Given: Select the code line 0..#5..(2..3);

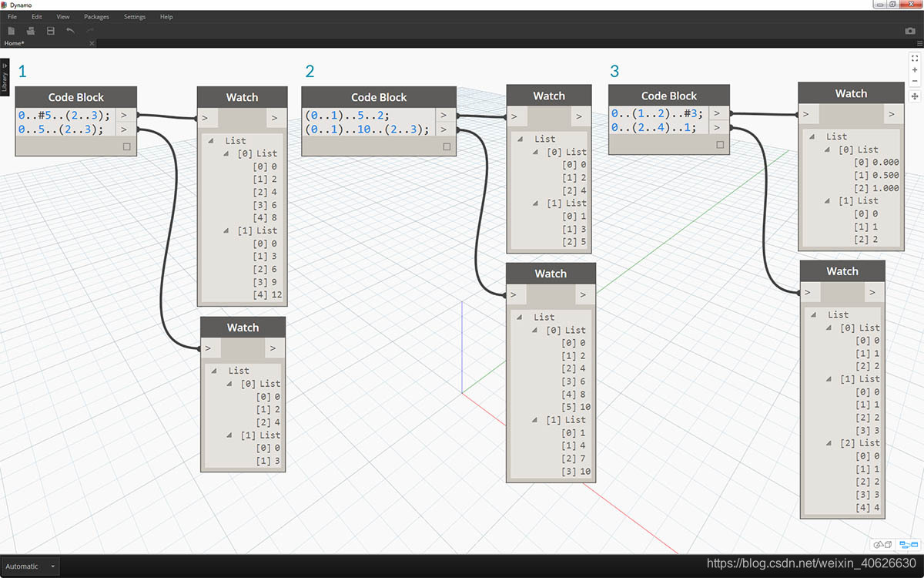Looking at the screenshot, I should click(x=65, y=115).
